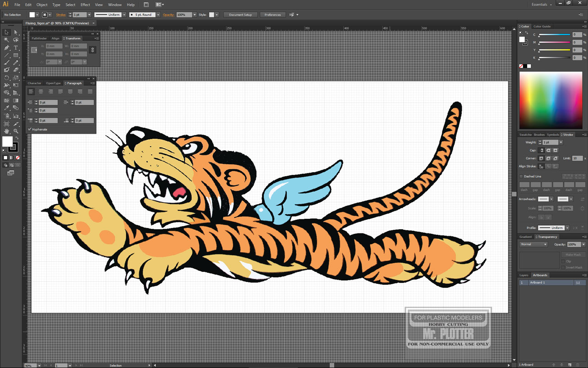Open the Window menu
Image resolution: width=588 pixels, height=368 pixels.
coord(115,5)
